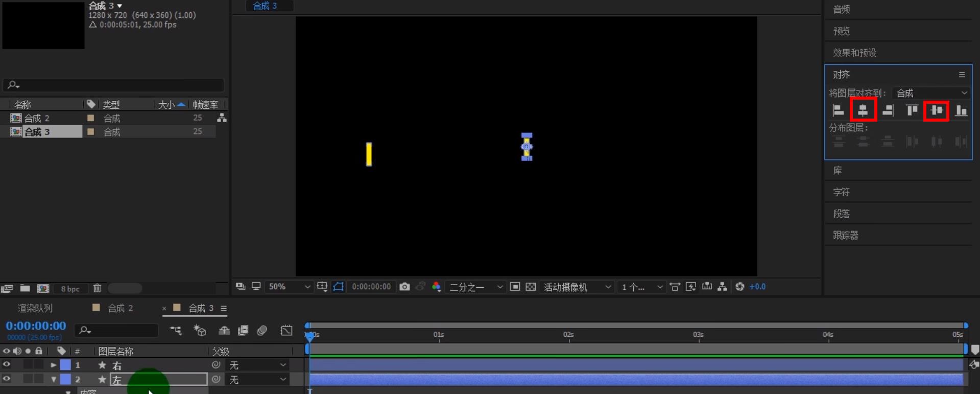This screenshot has height=394, width=980.
Task: Click the label color swatch of layer 左
Action: [x=65, y=379]
